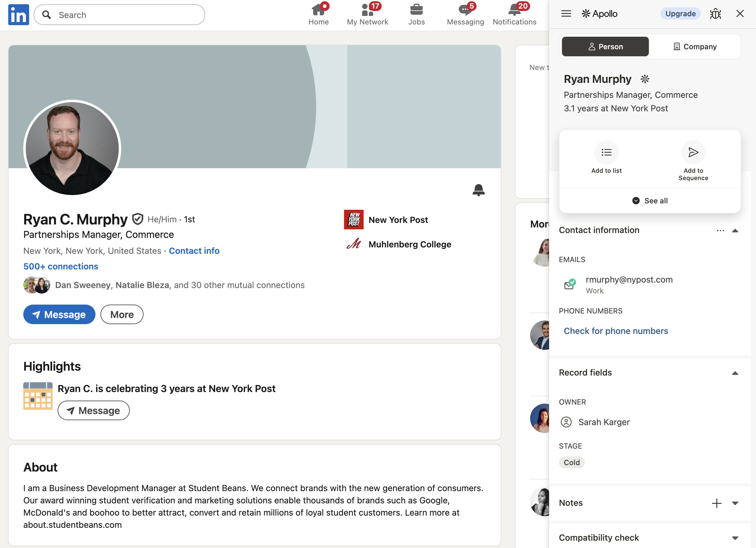Click profile notification bell icon

pos(478,190)
